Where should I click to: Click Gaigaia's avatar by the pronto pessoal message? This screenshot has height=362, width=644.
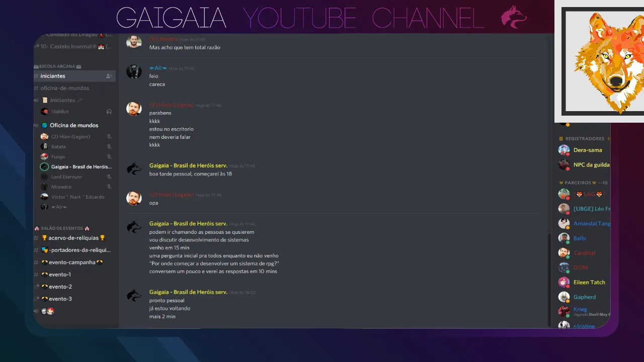(x=134, y=296)
